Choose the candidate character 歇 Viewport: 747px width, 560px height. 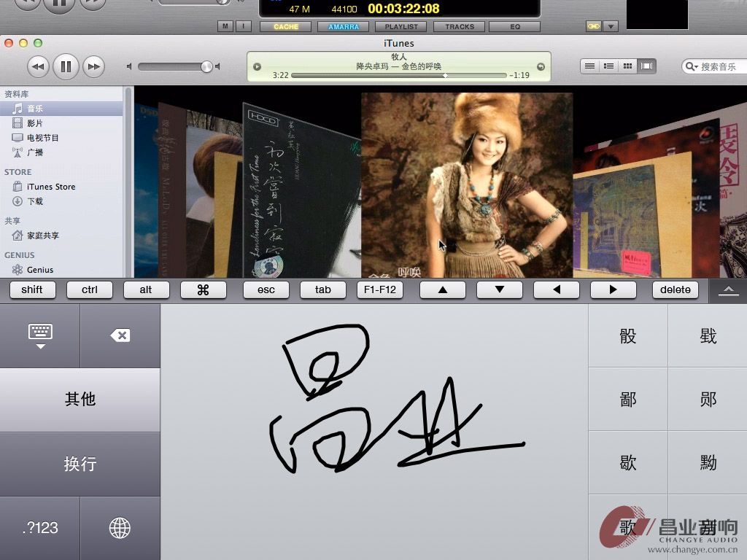point(628,462)
